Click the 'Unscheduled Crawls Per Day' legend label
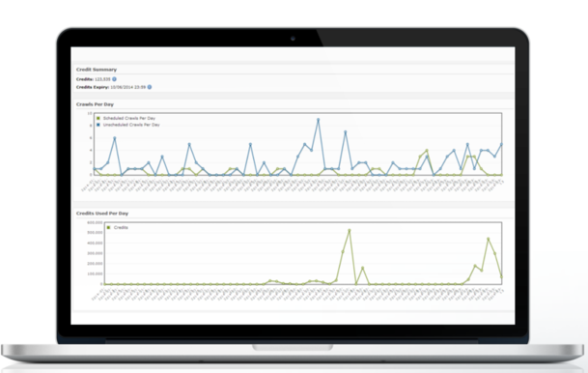This screenshot has height=373, width=588. pos(131,125)
